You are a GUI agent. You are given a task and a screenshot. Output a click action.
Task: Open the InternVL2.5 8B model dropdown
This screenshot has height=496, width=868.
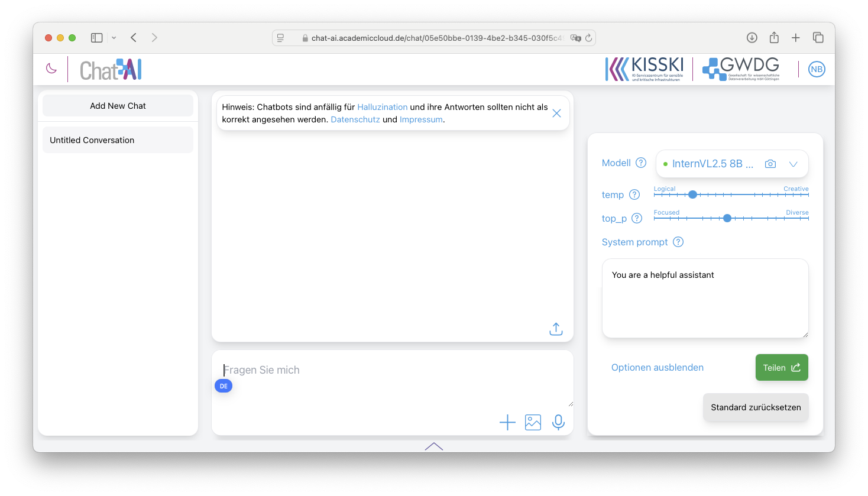coord(793,163)
